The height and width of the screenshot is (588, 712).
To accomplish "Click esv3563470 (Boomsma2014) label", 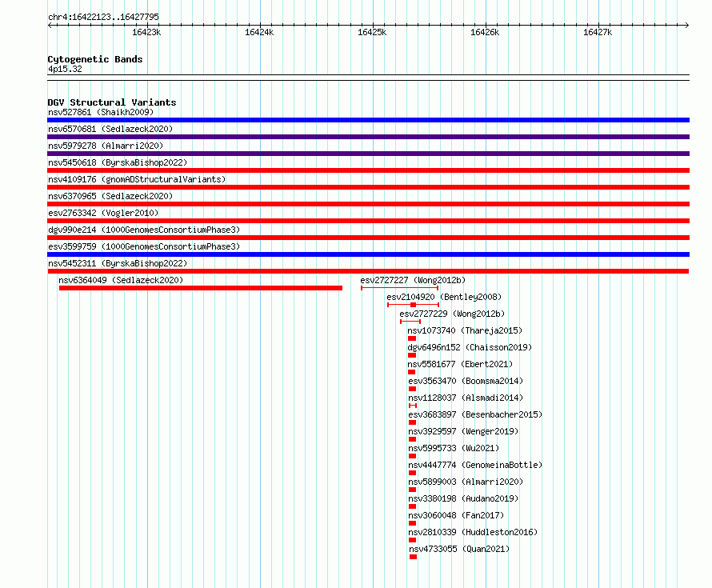I will (x=466, y=381).
